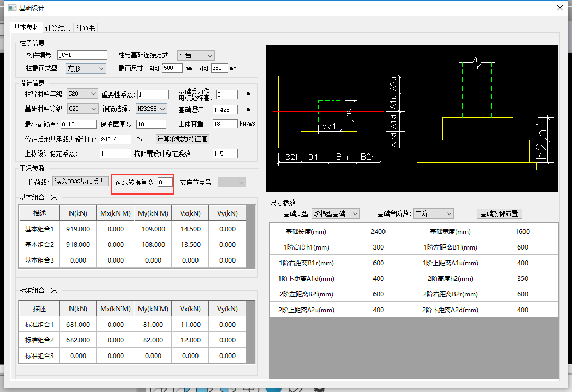
Task: Select the 基本组合1 My value 109.000
Action: 153,229
